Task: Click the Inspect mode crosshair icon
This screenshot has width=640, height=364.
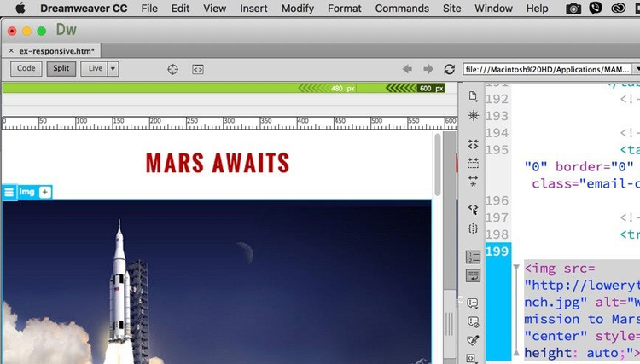Action: 172,69
